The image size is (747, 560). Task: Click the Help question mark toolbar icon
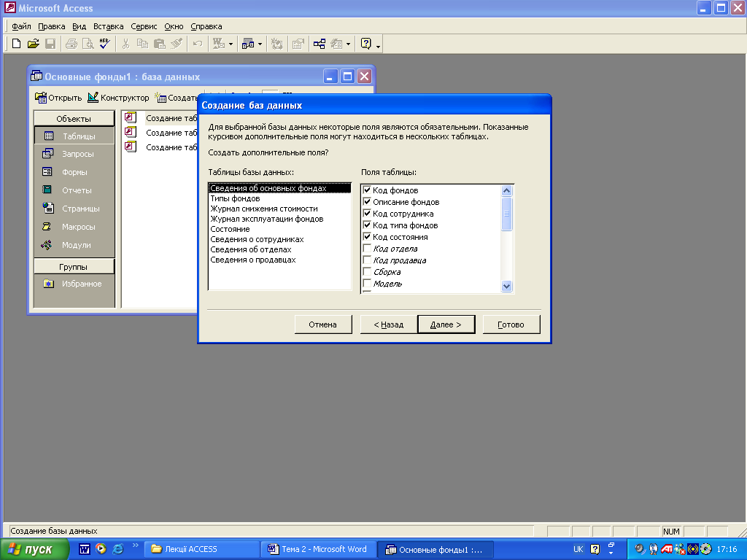(x=366, y=44)
